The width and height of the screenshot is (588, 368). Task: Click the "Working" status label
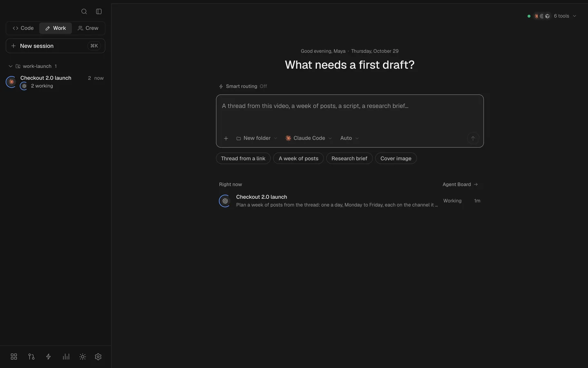452,201
